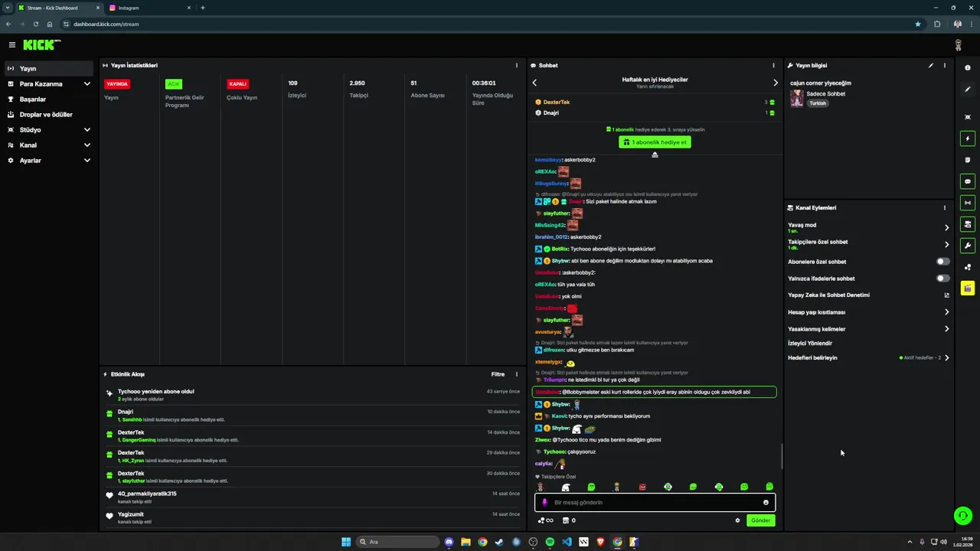
Task: Bookmark page with the star icon
Action: click(918, 24)
